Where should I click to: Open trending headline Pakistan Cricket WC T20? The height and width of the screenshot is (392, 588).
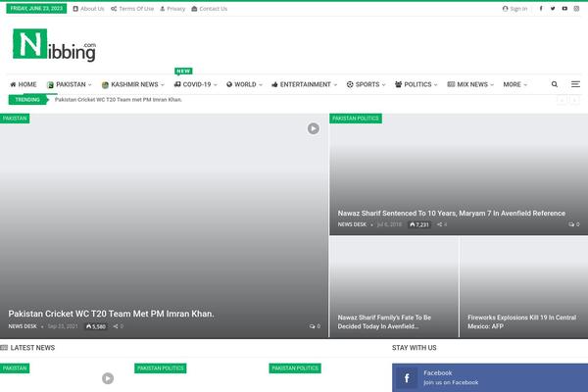pos(119,99)
